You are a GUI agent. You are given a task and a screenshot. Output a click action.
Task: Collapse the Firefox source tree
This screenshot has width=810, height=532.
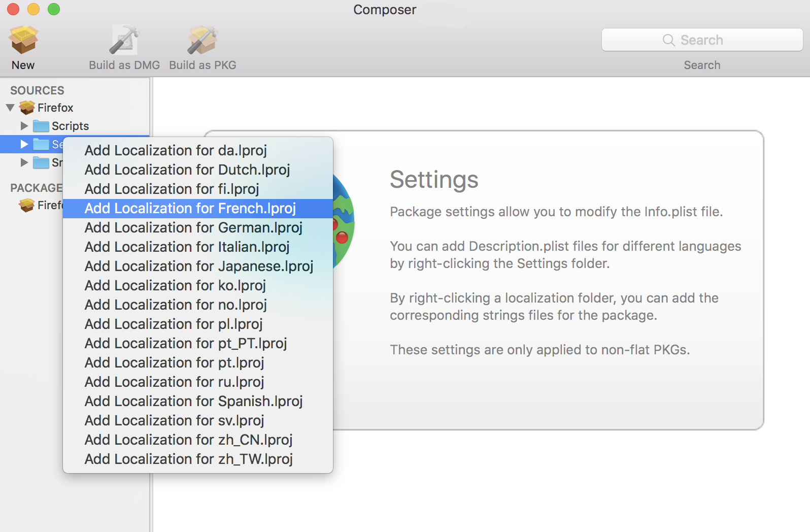point(10,108)
